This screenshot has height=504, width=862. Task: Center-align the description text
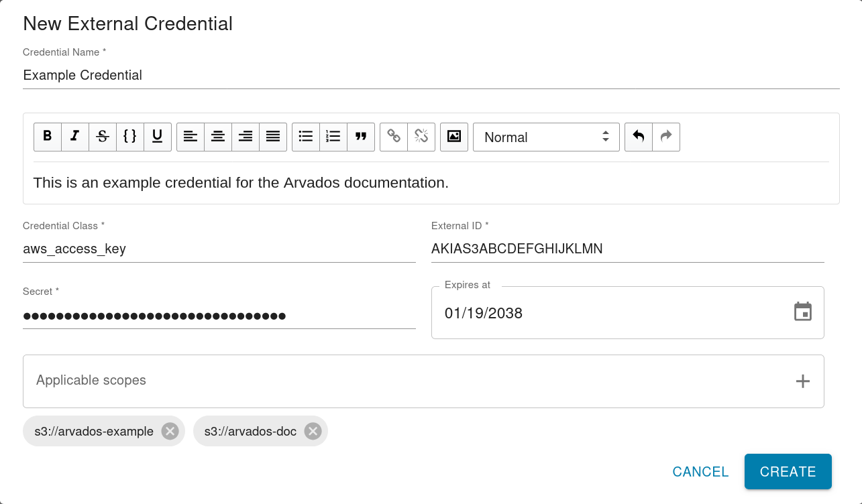[218, 137]
